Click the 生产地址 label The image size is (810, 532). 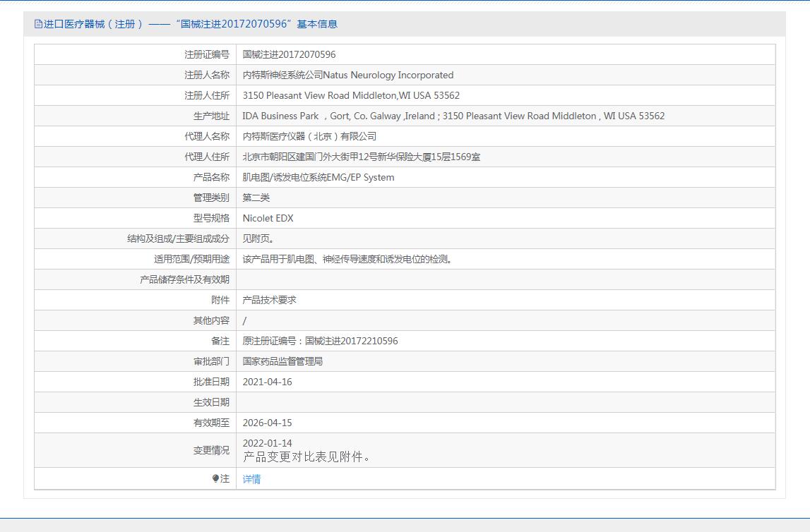[x=211, y=116]
